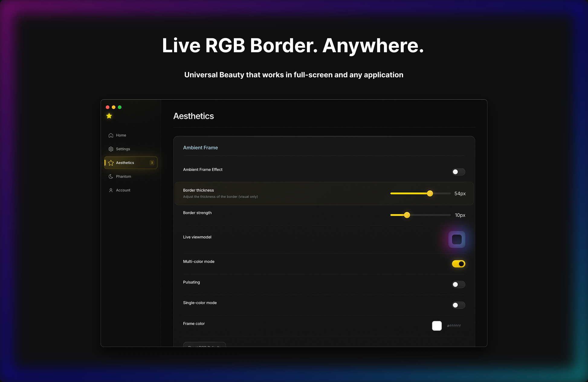Click the Aesthetics star outline icon
This screenshot has width=588, height=382.
pyautogui.click(x=111, y=163)
